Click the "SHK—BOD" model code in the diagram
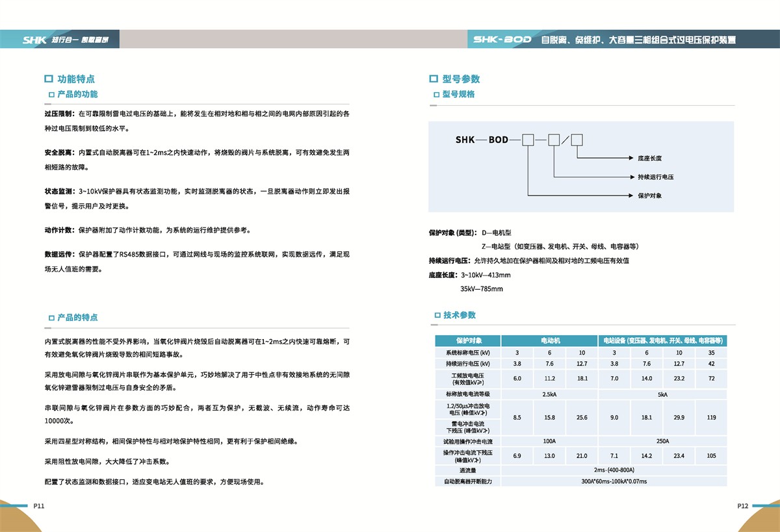The height and width of the screenshot is (532, 780). [x=482, y=140]
